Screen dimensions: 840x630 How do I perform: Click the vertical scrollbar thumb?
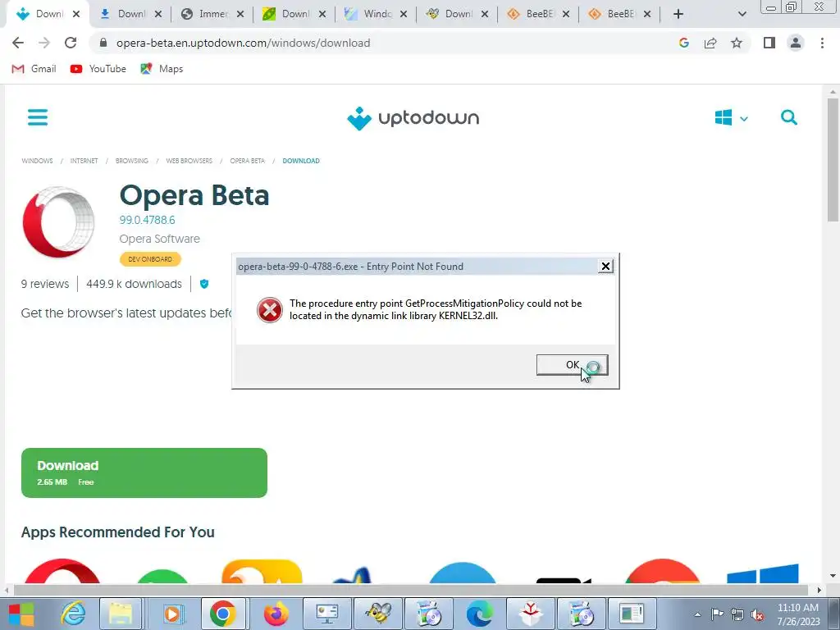click(833, 160)
